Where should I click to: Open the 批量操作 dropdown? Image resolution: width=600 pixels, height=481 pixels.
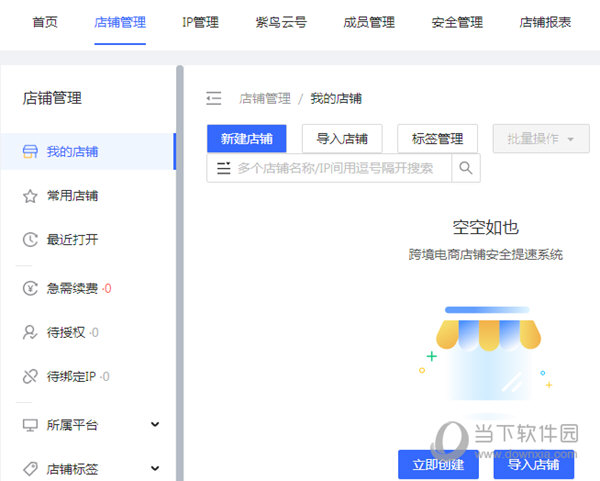541,139
